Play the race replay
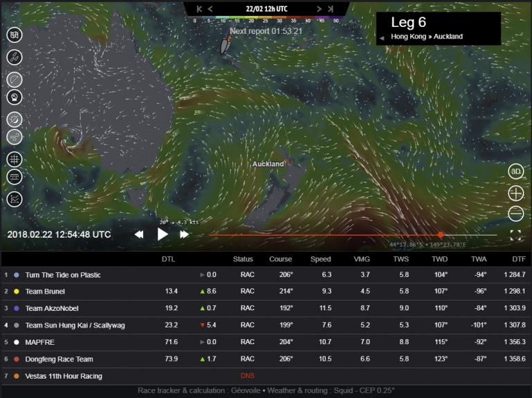 tap(163, 234)
